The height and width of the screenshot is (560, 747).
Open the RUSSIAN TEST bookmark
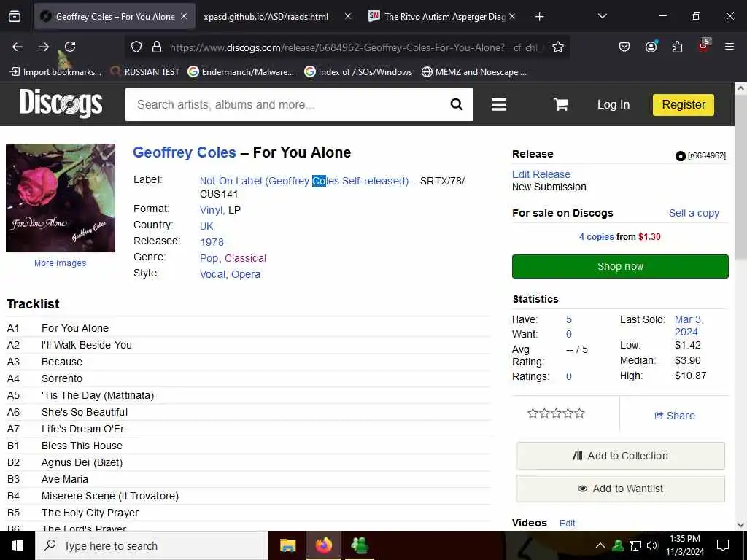point(145,72)
